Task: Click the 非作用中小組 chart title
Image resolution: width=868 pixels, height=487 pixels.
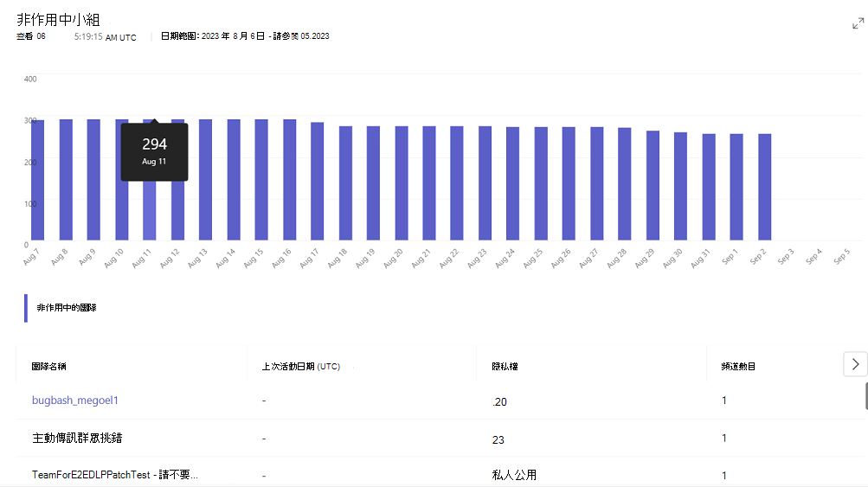Action: coord(58,20)
